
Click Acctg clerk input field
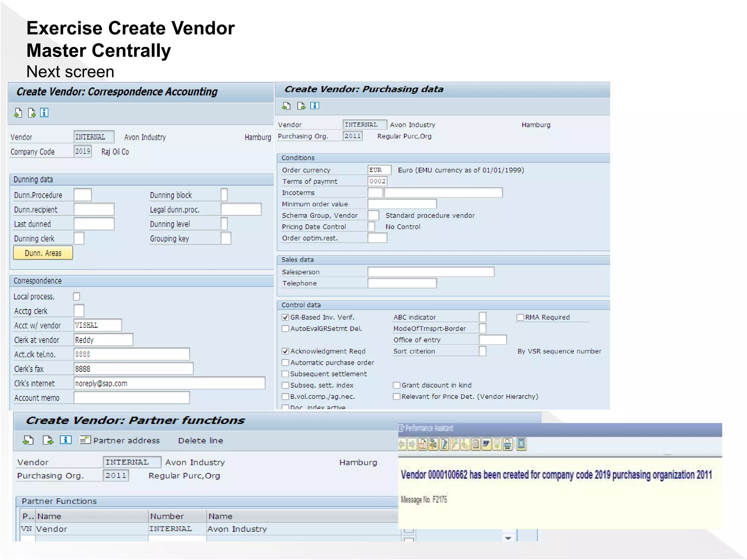(x=79, y=311)
